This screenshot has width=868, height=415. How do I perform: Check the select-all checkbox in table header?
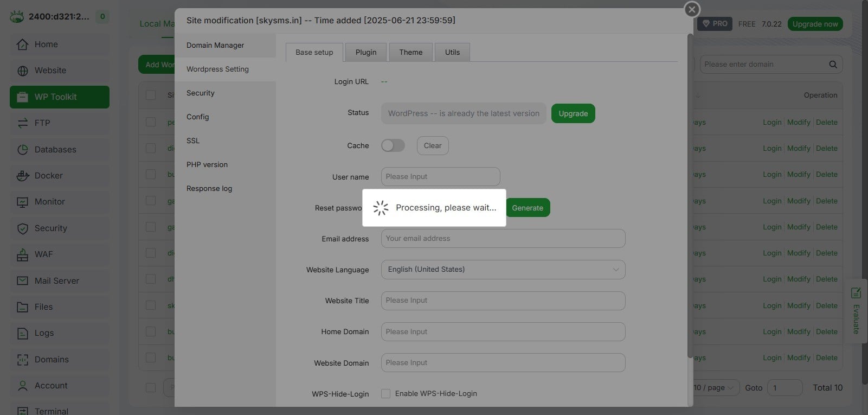tap(151, 95)
